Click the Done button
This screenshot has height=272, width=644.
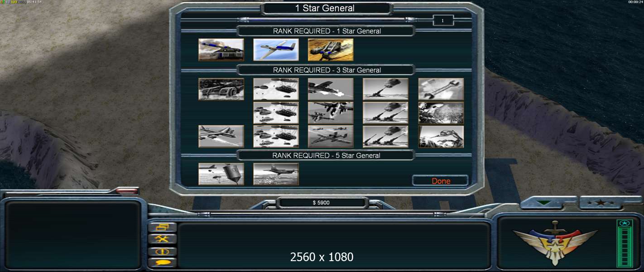(x=441, y=181)
